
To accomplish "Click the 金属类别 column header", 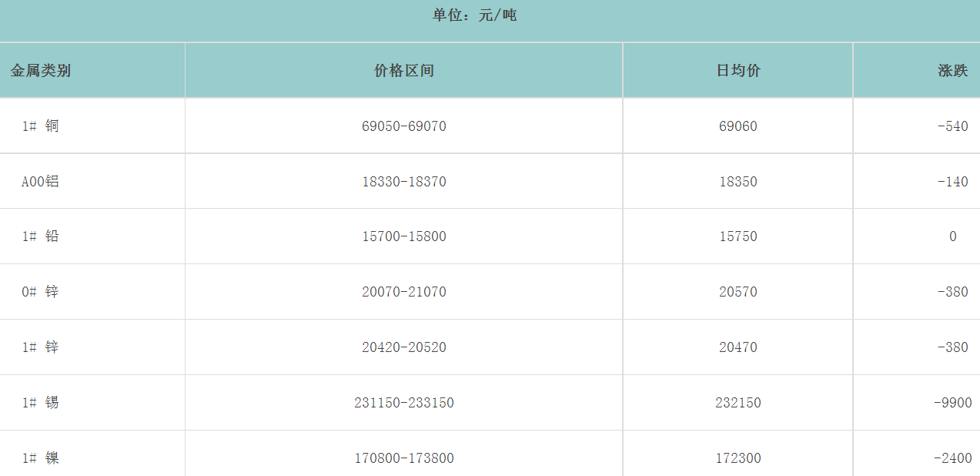I will 41,71.
